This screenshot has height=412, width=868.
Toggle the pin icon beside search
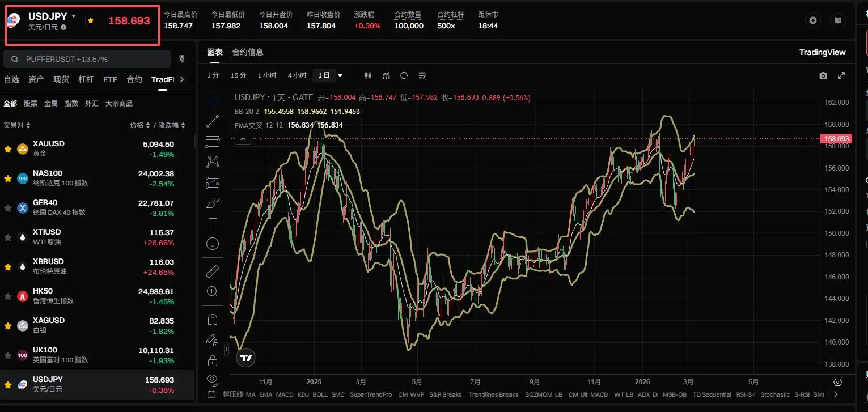[x=182, y=59]
